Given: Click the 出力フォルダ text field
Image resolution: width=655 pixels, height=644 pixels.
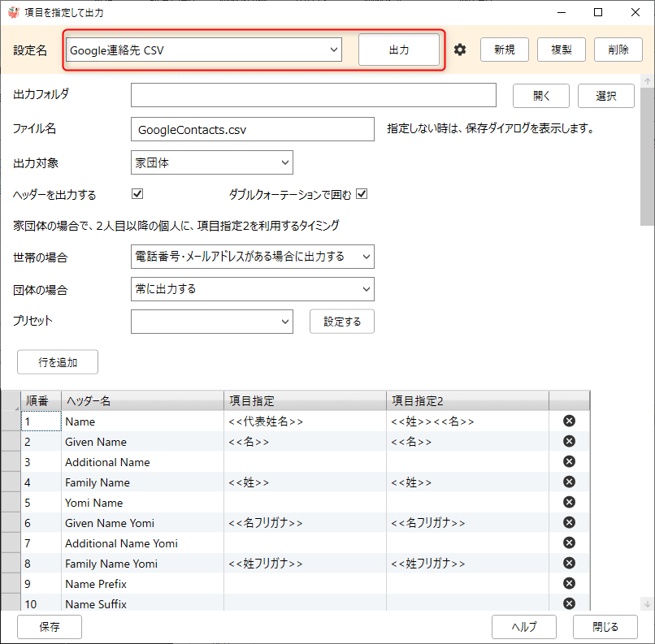Looking at the screenshot, I should pos(313,95).
